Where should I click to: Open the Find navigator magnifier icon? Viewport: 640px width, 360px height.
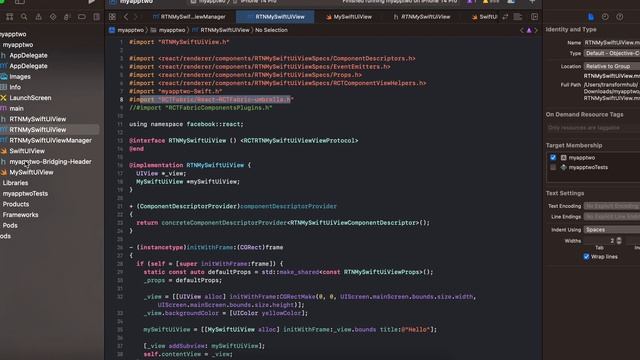(24, 17)
